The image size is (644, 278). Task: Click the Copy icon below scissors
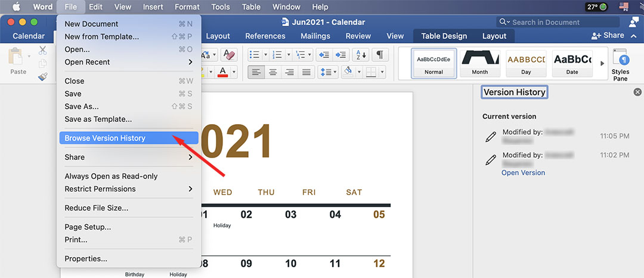[x=43, y=64]
